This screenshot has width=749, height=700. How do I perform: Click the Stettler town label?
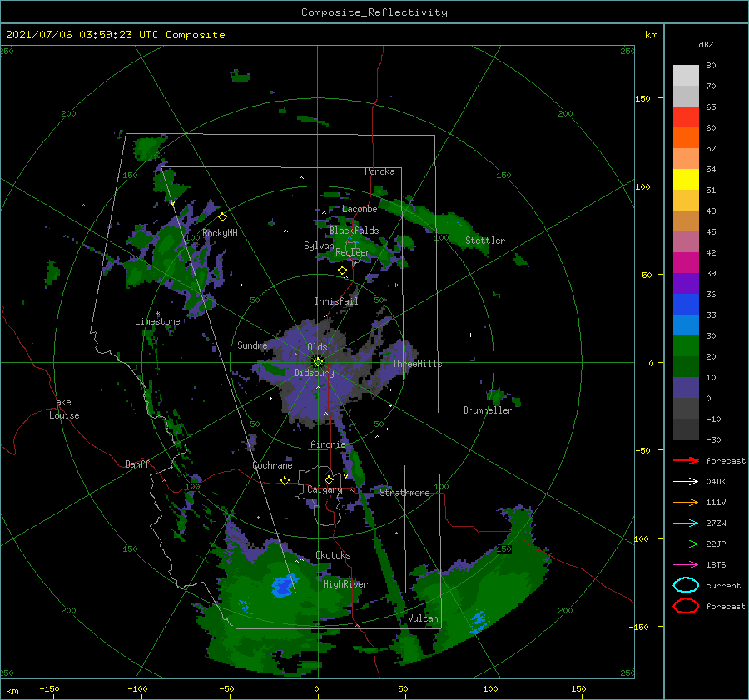click(485, 241)
